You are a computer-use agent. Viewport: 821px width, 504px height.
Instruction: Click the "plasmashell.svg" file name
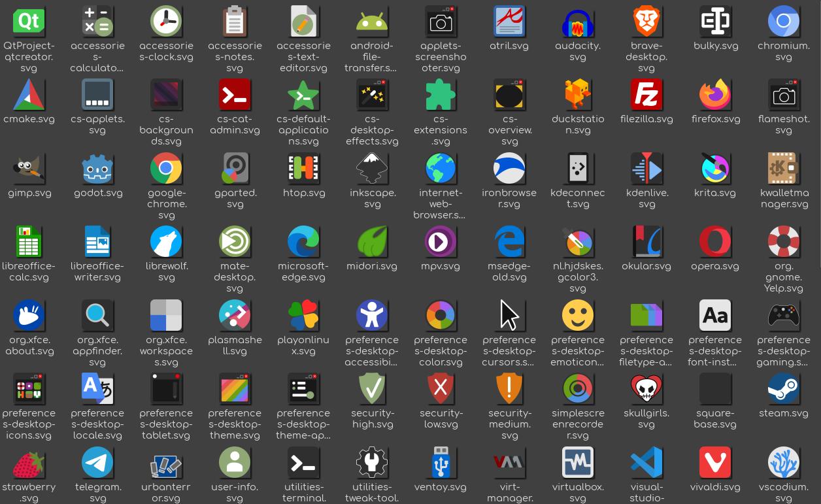[235, 345]
